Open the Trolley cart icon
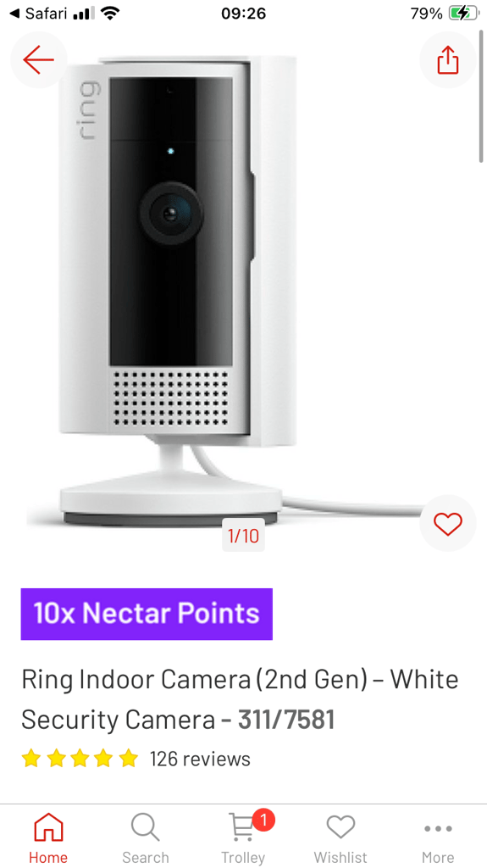This screenshot has height=868, width=487. coord(242,829)
